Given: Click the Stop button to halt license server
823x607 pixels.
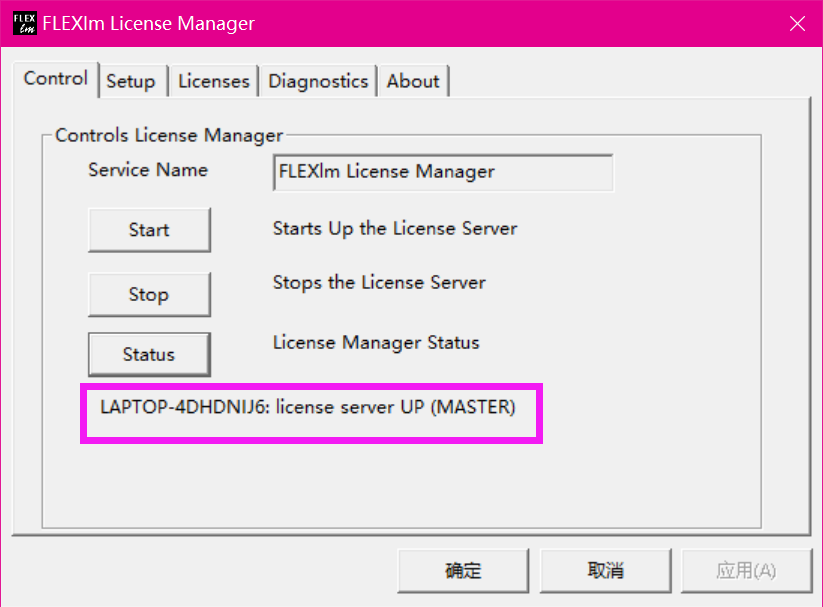Looking at the screenshot, I should (x=149, y=294).
